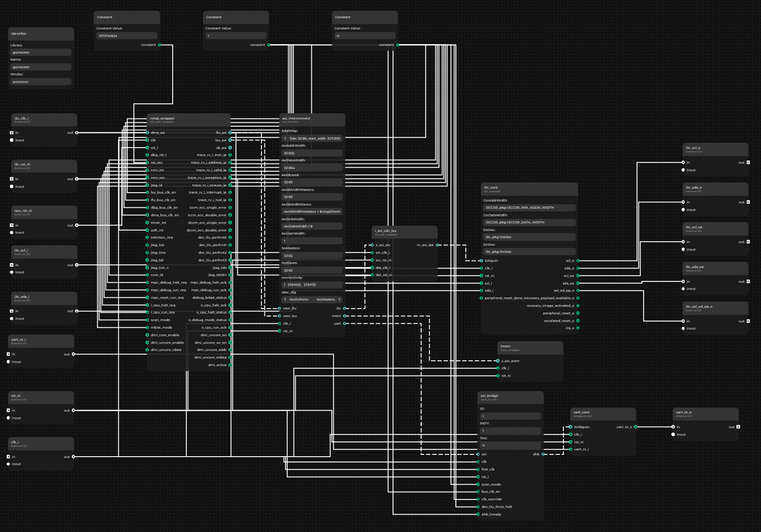Click the inout port circle of cpu_rst_ni
This screenshot has width=761, height=532.
tap(12, 232)
